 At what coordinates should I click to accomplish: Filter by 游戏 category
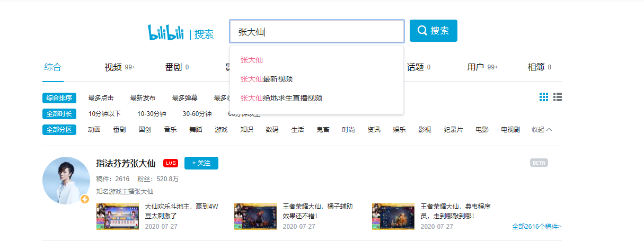(221, 130)
